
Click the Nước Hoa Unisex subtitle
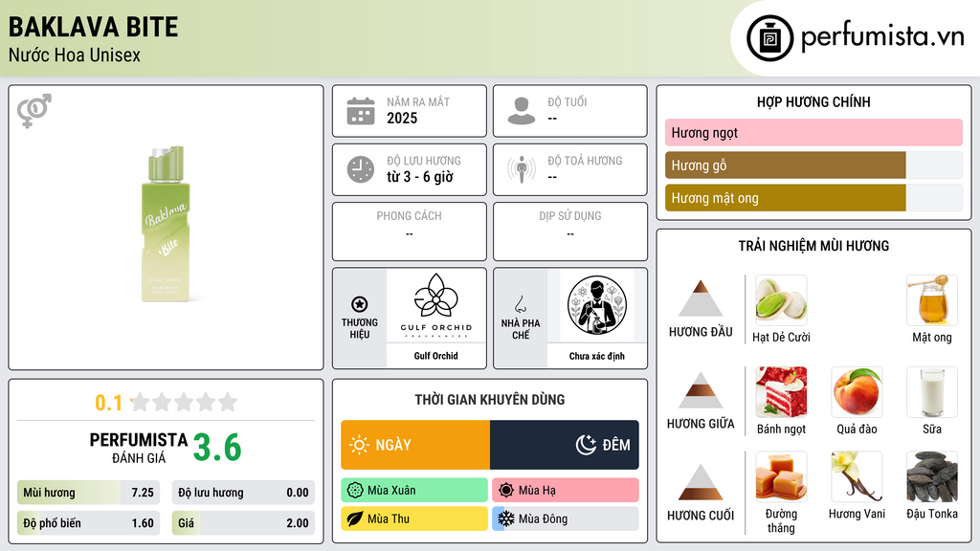coord(75,55)
